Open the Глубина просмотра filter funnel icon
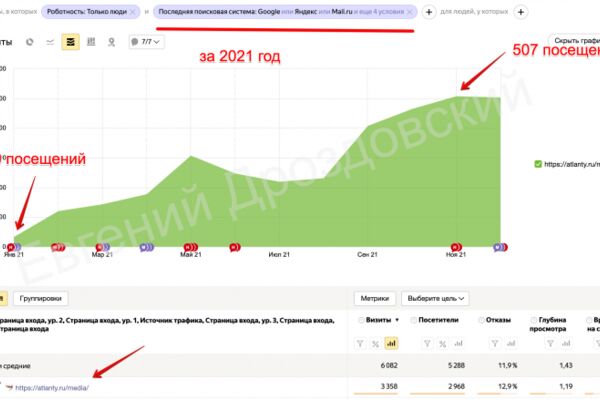This screenshot has height=400, width=600. click(x=550, y=344)
